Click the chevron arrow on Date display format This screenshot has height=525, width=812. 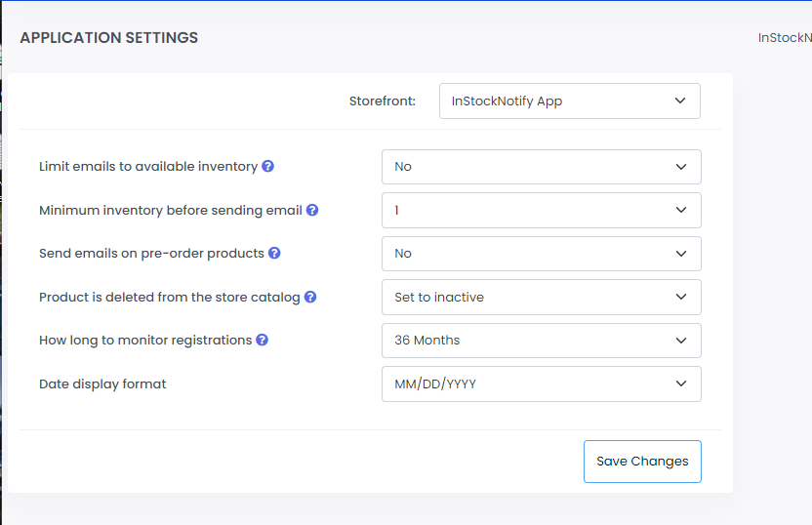point(681,384)
